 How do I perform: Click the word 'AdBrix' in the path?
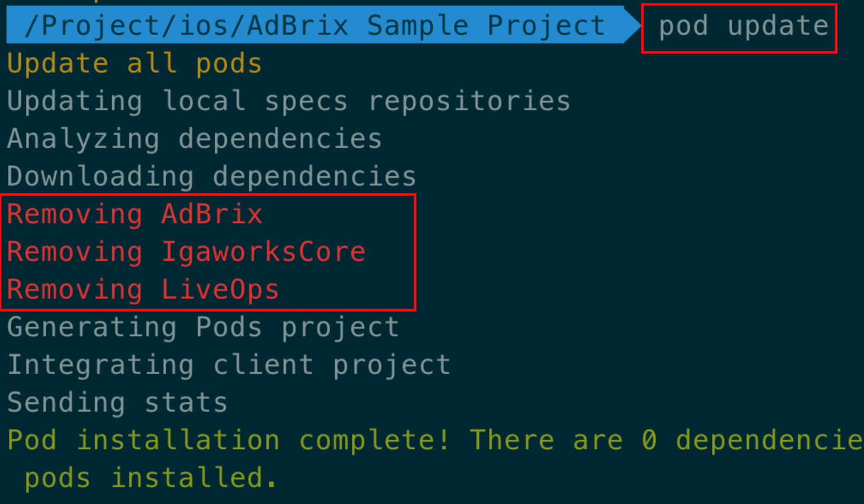click(297, 26)
